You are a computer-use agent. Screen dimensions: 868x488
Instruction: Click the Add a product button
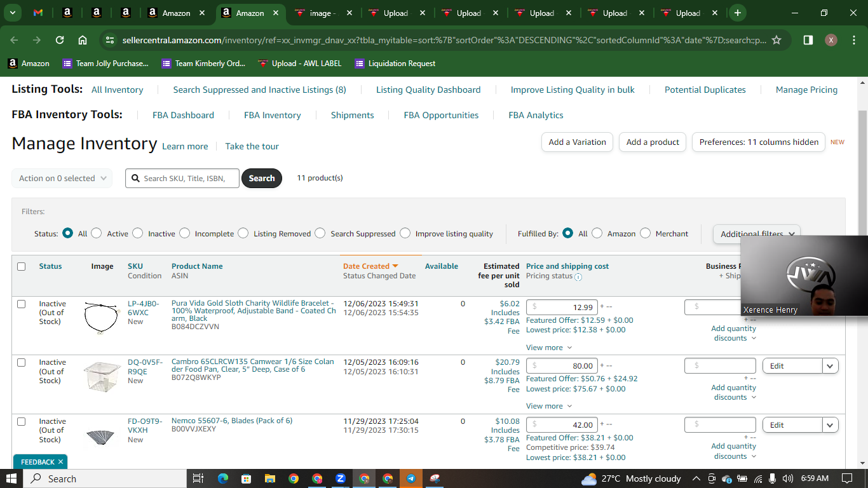653,142
